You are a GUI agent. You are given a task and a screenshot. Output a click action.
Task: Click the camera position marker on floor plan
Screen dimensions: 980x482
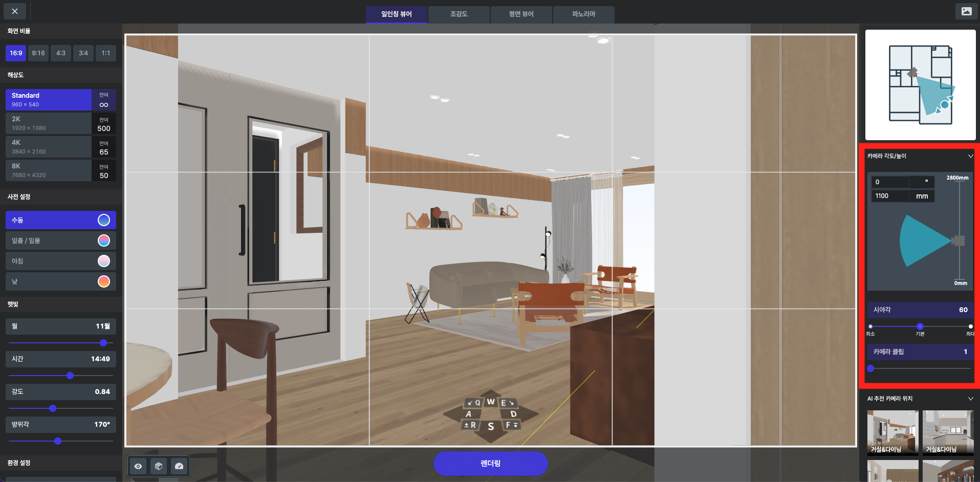(912, 73)
